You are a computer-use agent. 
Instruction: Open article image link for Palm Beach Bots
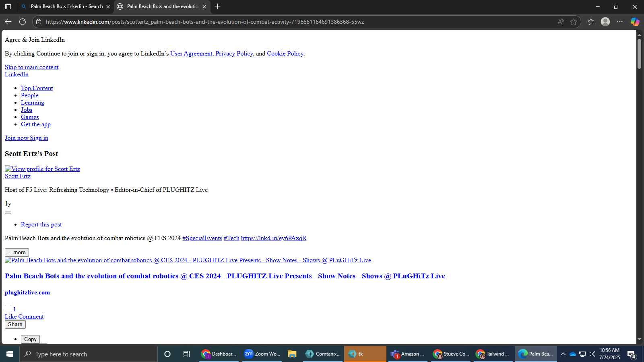188,260
